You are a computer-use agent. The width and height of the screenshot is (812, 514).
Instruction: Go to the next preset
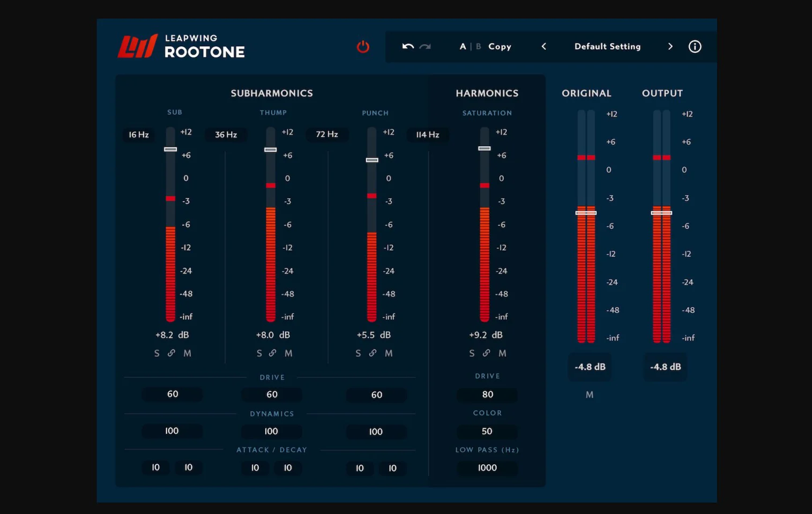[x=670, y=47]
